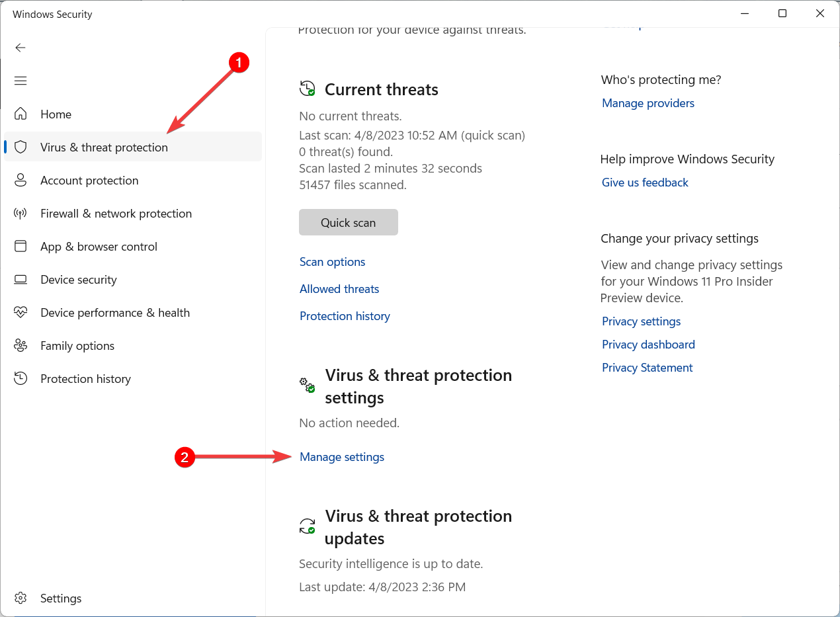Open Scan options link
The width and height of the screenshot is (840, 617).
[x=332, y=262]
